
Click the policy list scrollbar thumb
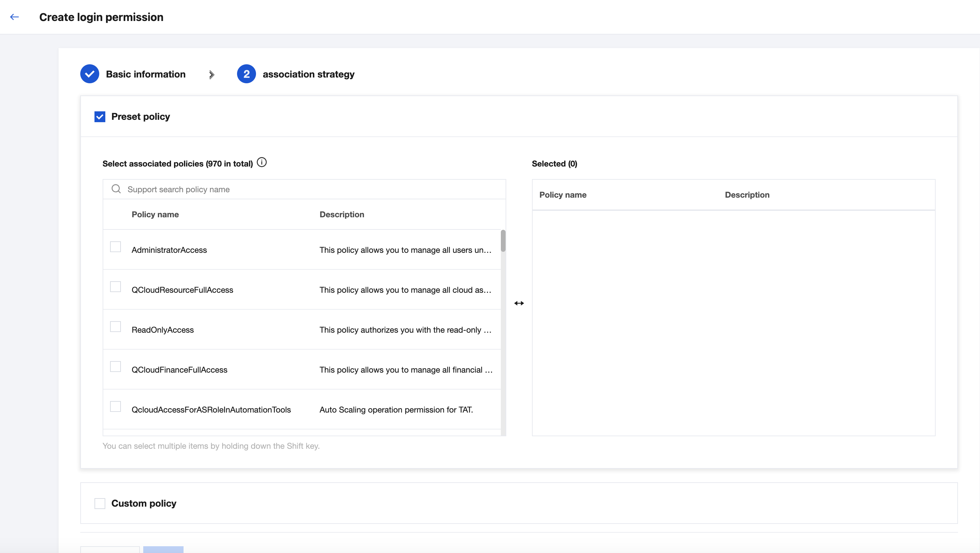point(503,241)
